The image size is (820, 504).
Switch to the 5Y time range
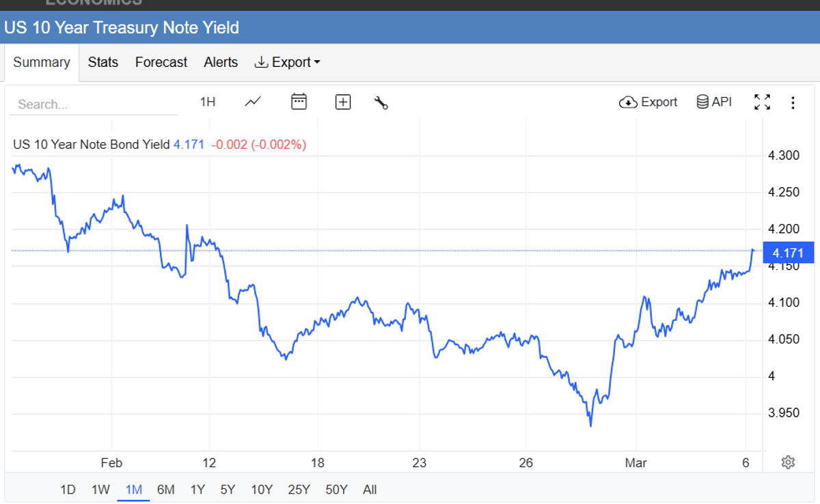tap(228, 490)
